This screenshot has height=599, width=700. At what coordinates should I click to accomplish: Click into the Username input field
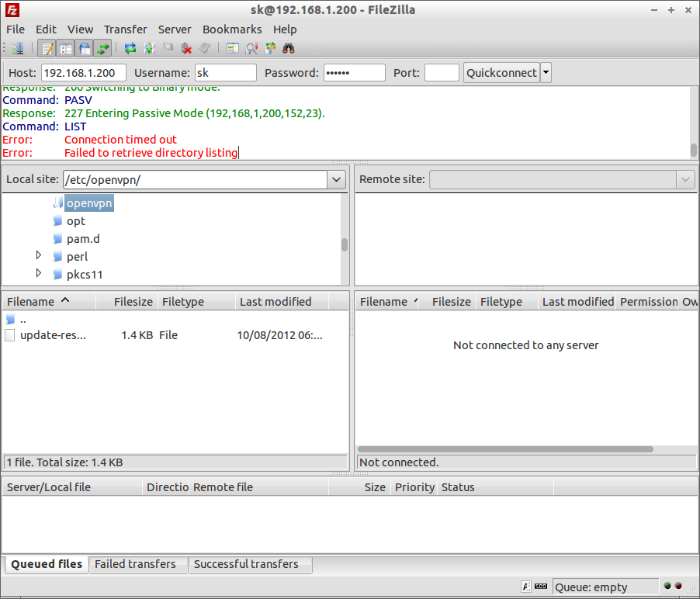[x=226, y=73]
